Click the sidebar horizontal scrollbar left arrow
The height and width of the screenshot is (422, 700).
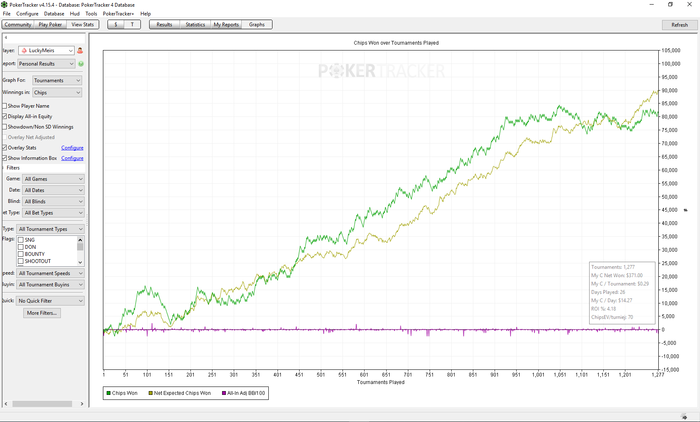6,404
